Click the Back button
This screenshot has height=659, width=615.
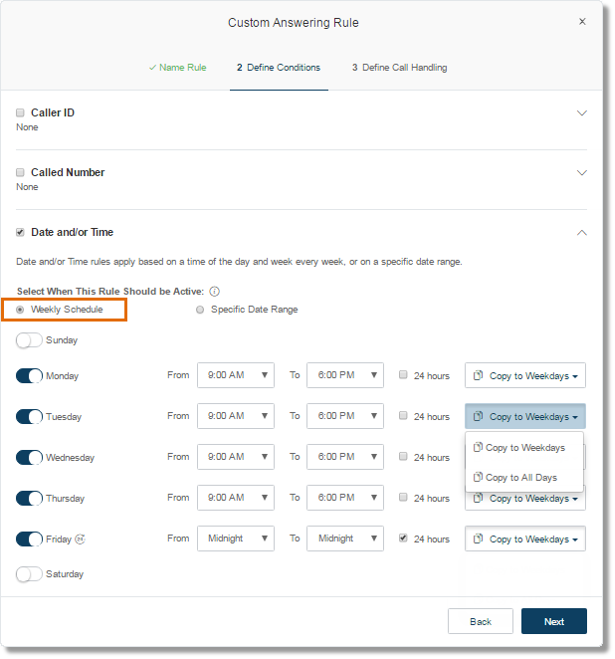tap(480, 621)
